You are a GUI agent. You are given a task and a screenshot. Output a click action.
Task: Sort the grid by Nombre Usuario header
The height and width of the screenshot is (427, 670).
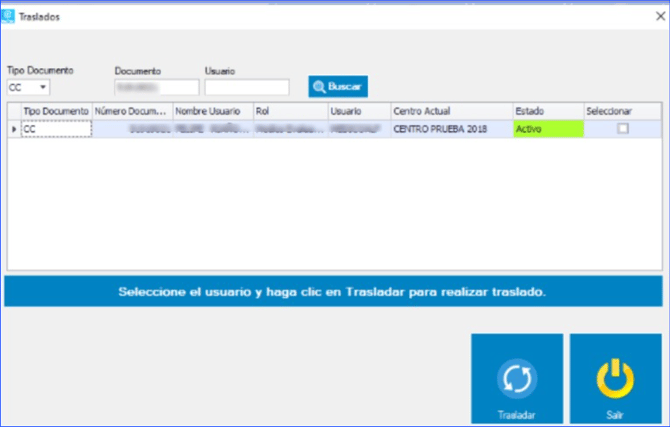(212, 111)
